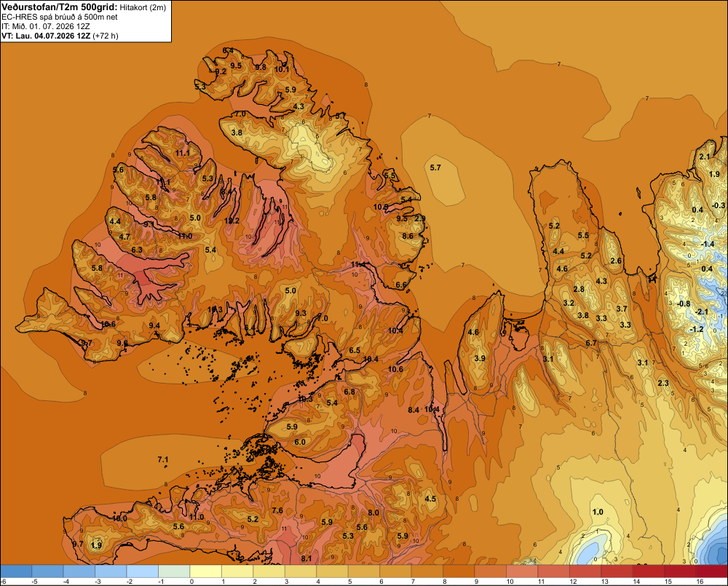This screenshot has width=728, height=586.
Task: Click the 1.0 temperature label on the highland
Action: (598, 512)
